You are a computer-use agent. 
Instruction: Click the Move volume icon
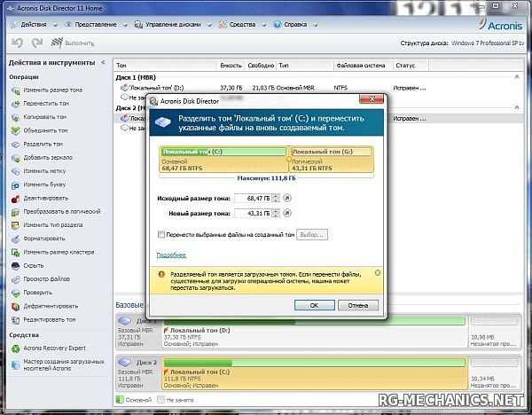(x=16, y=104)
